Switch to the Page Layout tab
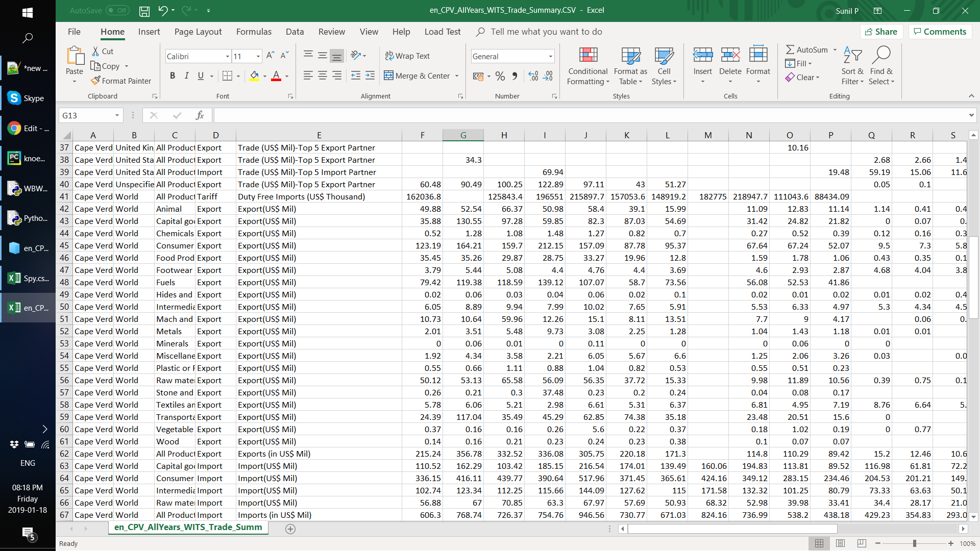Screen dimensions: 980x551 tap(198, 32)
